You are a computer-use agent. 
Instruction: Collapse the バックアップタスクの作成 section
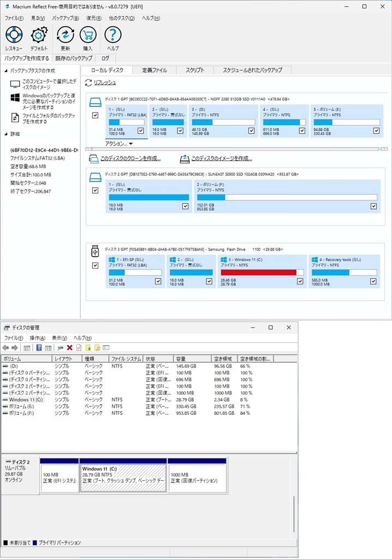coord(5,71)
